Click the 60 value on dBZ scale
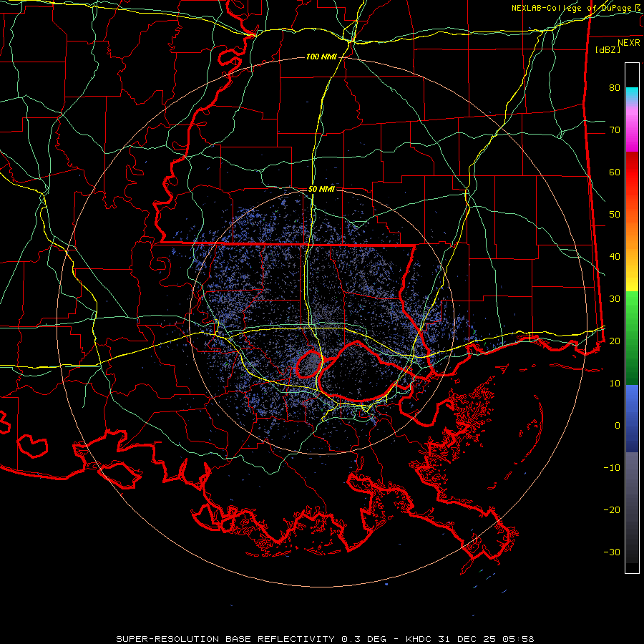The width and height of the screenshot is (644, 644). click(615, 172)
